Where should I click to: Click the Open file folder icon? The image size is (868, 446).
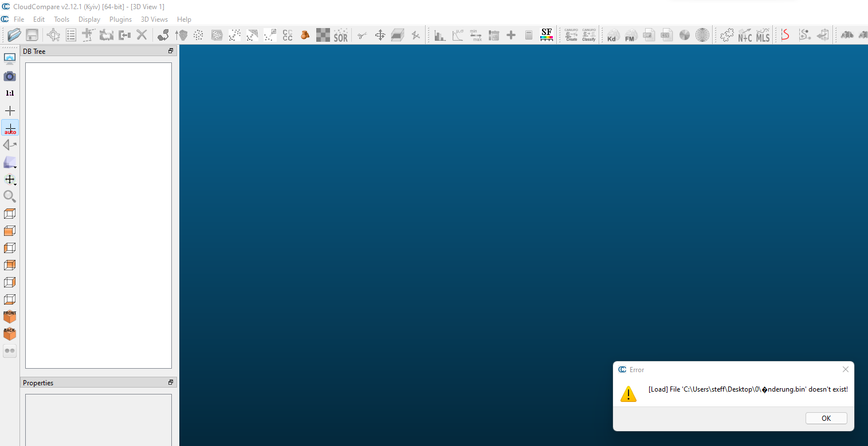tap(14, 35)
